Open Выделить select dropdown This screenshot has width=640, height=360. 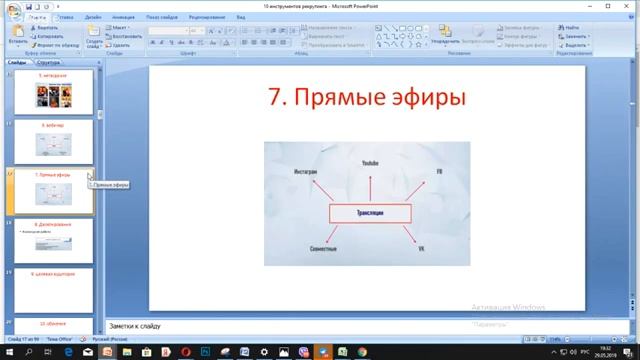(574, 45)
